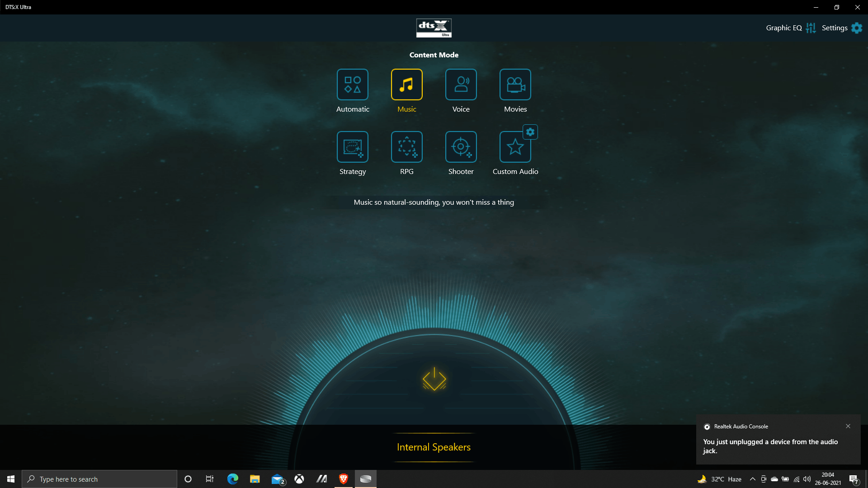Viewport: 868px width, 488px height.
Task: Toggle the DTS power button
Action: point(434,379)
